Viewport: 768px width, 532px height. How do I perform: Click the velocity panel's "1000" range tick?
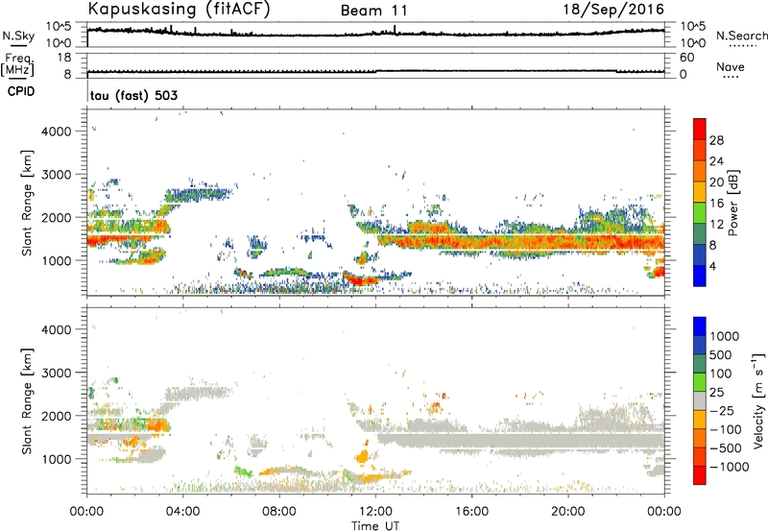coord(57,459)
